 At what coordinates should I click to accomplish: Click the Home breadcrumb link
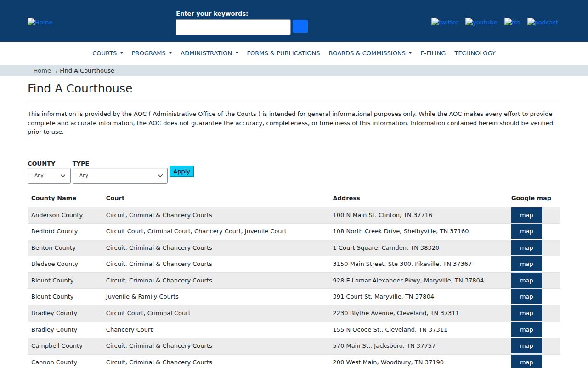click(42, 70)
